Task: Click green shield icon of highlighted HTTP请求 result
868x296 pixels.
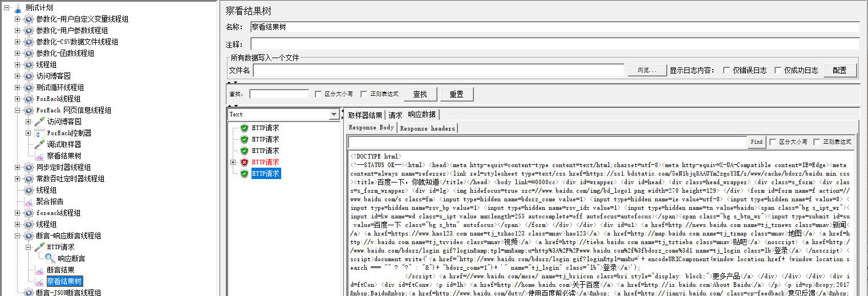Action: pos(244,173)
